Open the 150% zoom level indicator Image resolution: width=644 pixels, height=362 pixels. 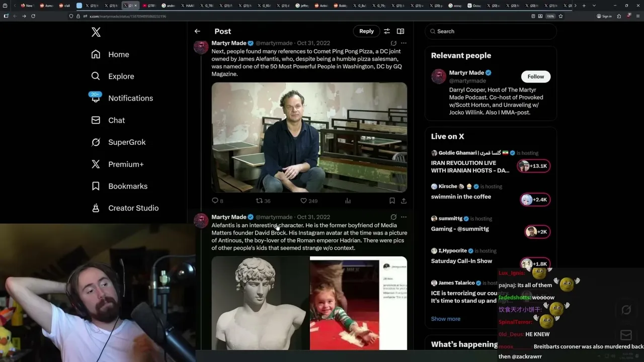[550, 16]
